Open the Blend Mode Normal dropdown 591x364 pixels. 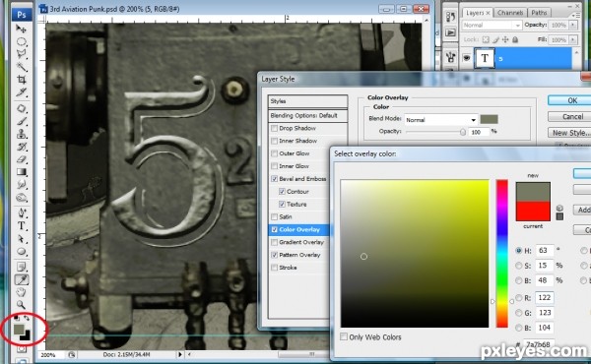click(441, 120)
